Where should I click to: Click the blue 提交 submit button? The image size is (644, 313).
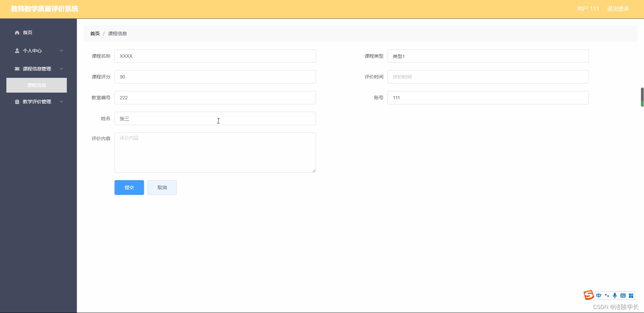pyautogui.click(x=129, y=188)
